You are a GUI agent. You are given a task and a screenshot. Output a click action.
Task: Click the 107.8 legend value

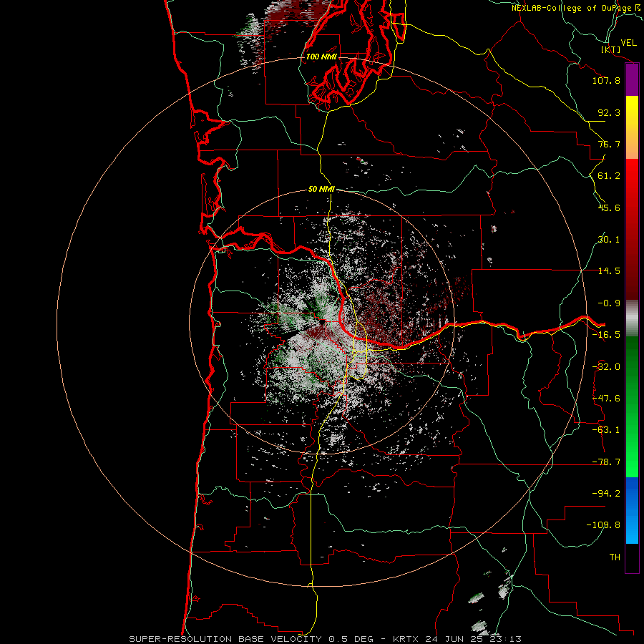click(x=606, y=80)
